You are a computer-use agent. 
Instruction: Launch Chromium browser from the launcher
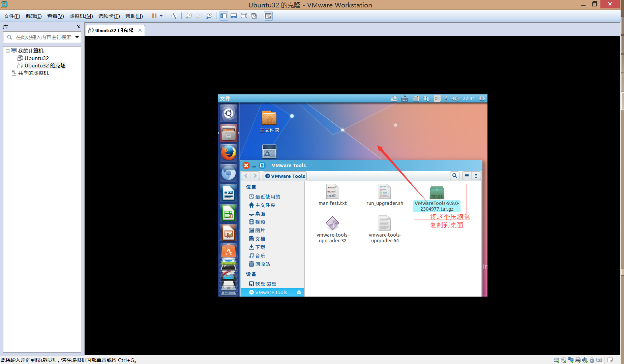[x=229, y=173]
